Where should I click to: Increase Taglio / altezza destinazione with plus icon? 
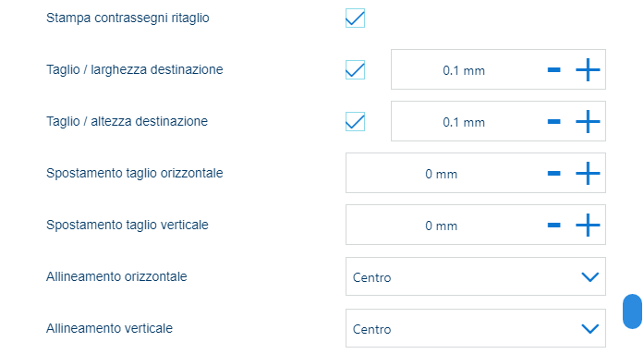(x=588, y=122)
